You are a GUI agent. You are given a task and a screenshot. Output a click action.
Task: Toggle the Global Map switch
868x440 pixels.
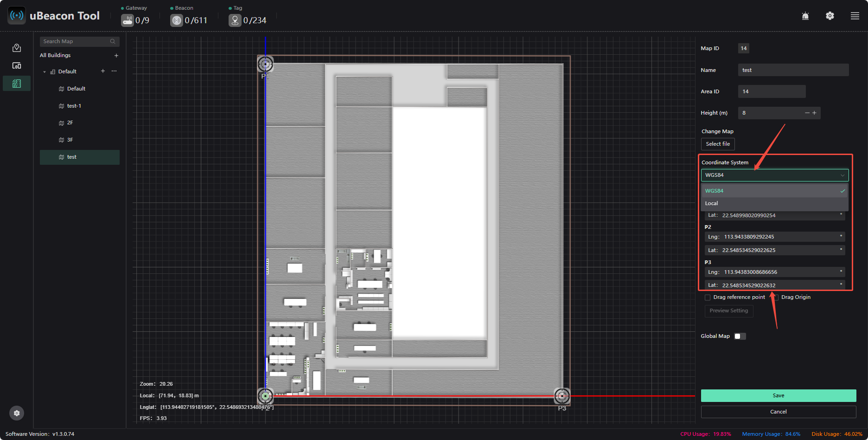tap(740, 336)
